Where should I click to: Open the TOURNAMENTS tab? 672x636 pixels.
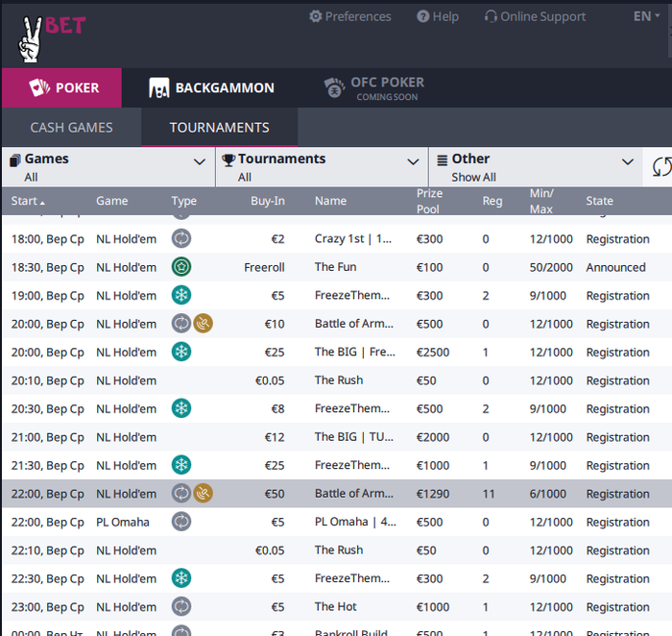pyautogui.click(x=220, y=128)
